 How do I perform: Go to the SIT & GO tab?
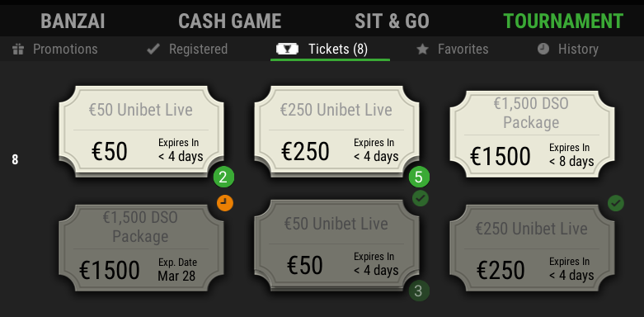392,21
